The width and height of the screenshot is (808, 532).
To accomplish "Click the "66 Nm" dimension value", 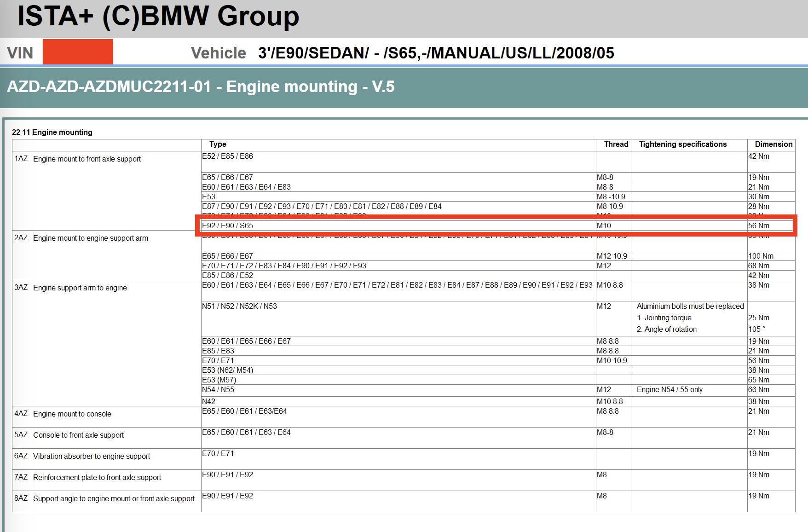I will pos(759,389).
